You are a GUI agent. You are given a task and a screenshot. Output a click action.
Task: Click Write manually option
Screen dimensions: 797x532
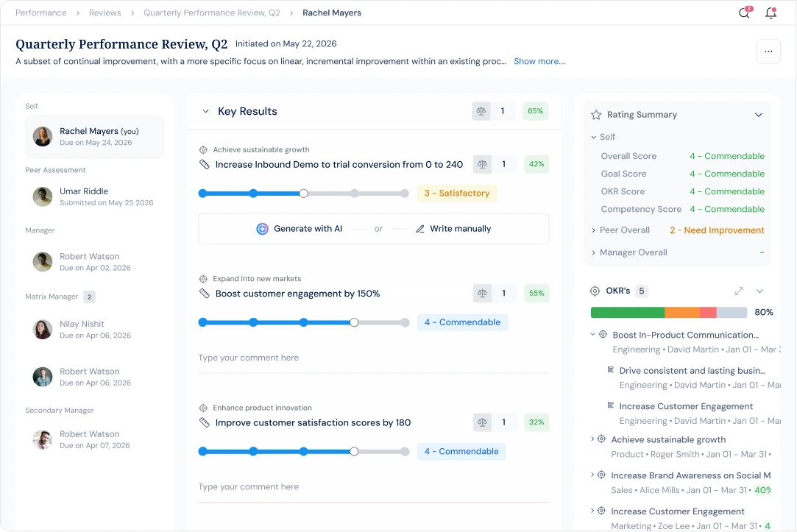[453, 229]
